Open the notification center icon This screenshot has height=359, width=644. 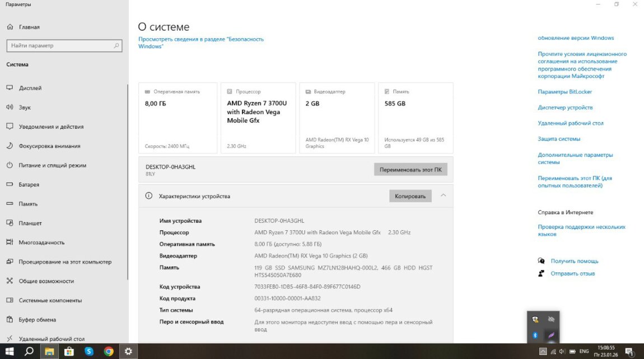(628, 351)
